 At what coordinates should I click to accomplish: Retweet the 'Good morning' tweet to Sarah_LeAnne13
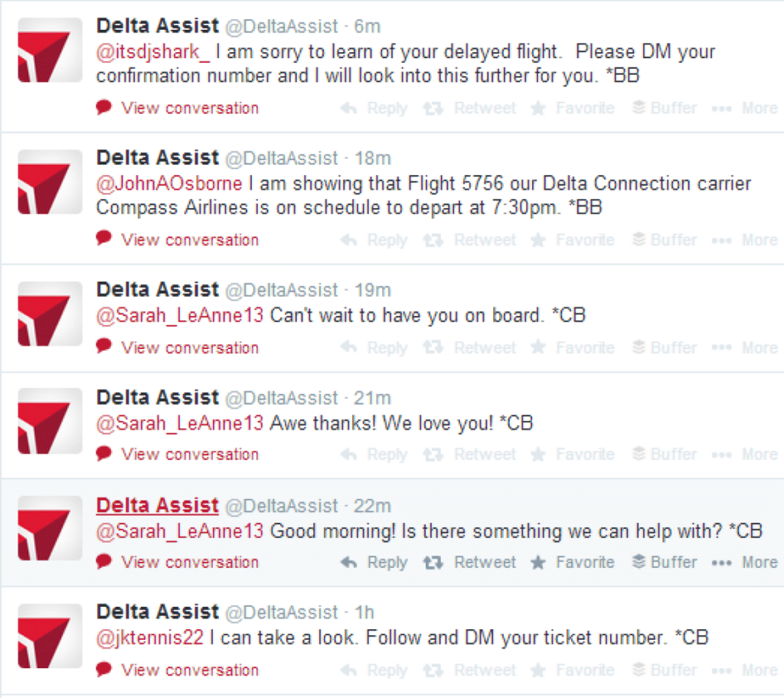433,563
